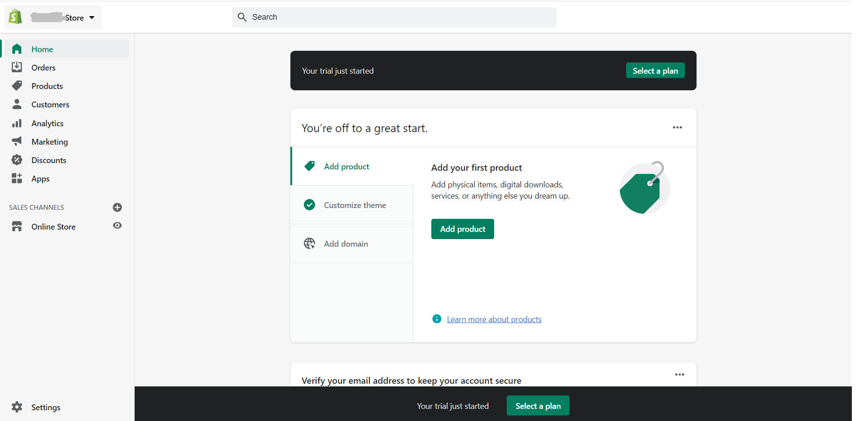The height and width of the screenshot is (421, 868).
Task: Open email verification card ellipsis menu
Action: coord(679,374)
